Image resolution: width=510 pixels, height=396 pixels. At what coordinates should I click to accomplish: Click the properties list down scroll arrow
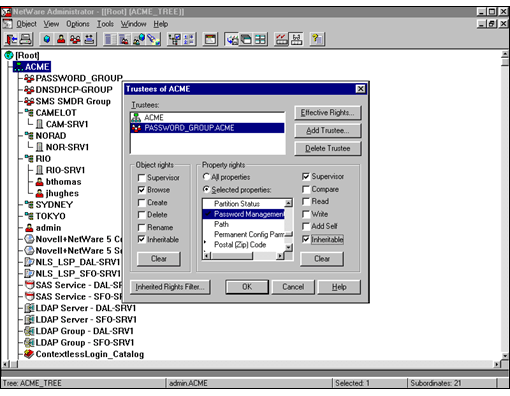coord(289,248)
